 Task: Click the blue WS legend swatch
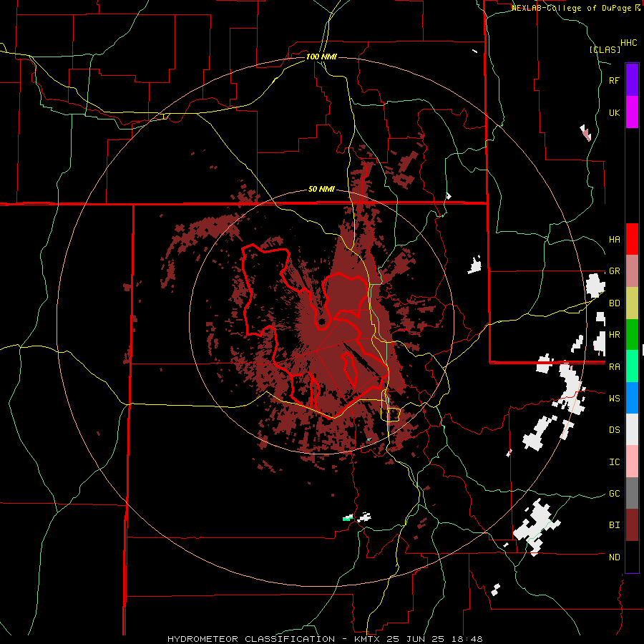(632, 398)
